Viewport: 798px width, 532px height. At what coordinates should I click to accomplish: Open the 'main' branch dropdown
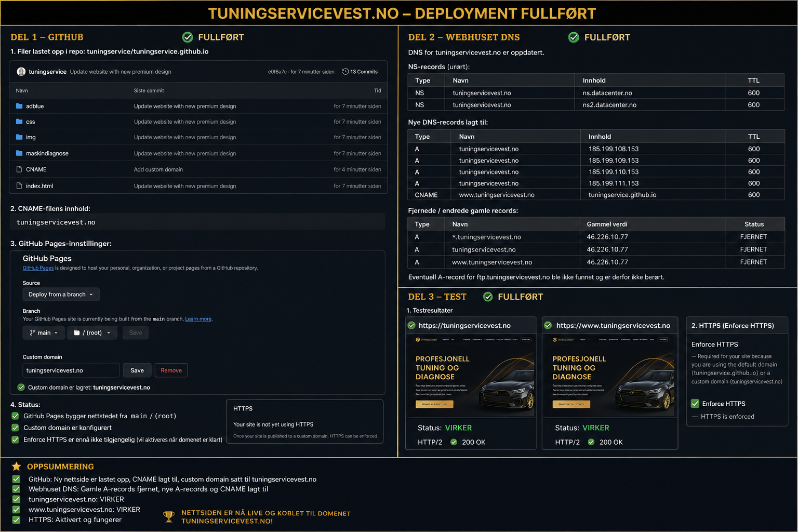(x=44, y=332)
